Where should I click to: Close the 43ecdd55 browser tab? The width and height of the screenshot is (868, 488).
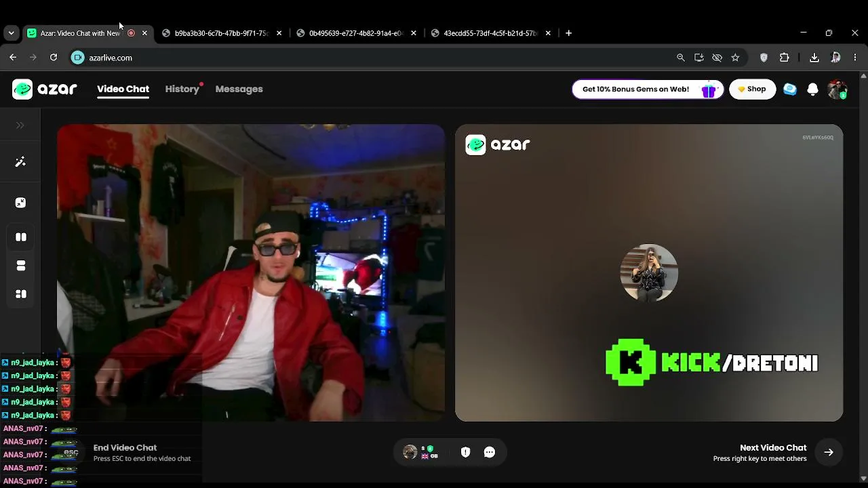pyautogui.click(x=548, y=33)
